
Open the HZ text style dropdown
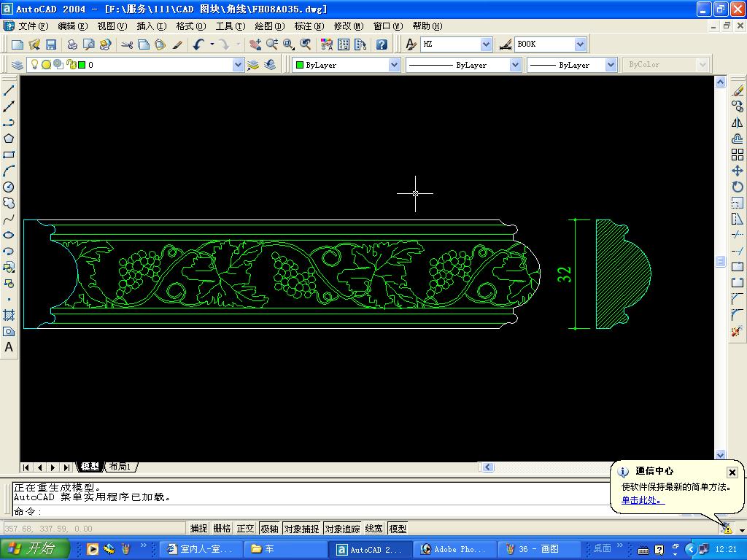click(486, 44)
